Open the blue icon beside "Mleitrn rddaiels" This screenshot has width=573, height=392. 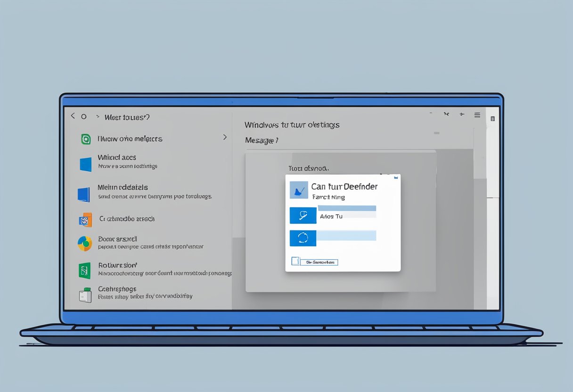coord(83,195)
